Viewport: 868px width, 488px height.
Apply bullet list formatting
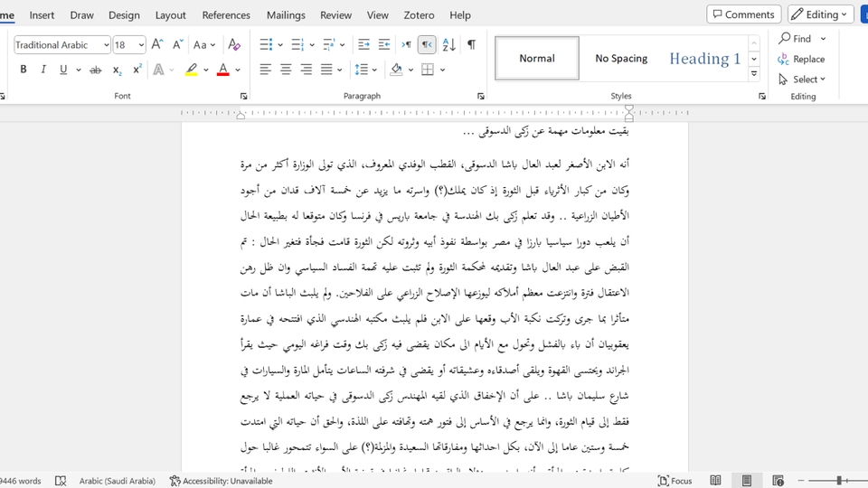click(266, 45)
